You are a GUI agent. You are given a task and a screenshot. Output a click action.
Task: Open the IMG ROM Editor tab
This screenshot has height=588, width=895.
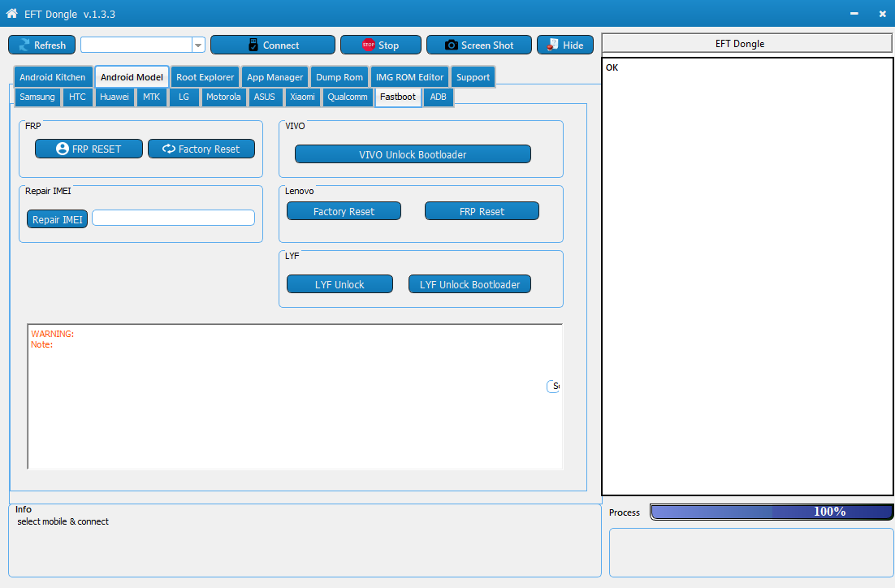click(410, 77)
